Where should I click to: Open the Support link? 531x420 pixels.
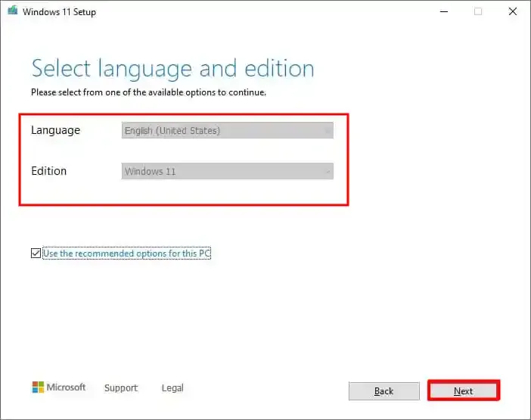point(121,387)
